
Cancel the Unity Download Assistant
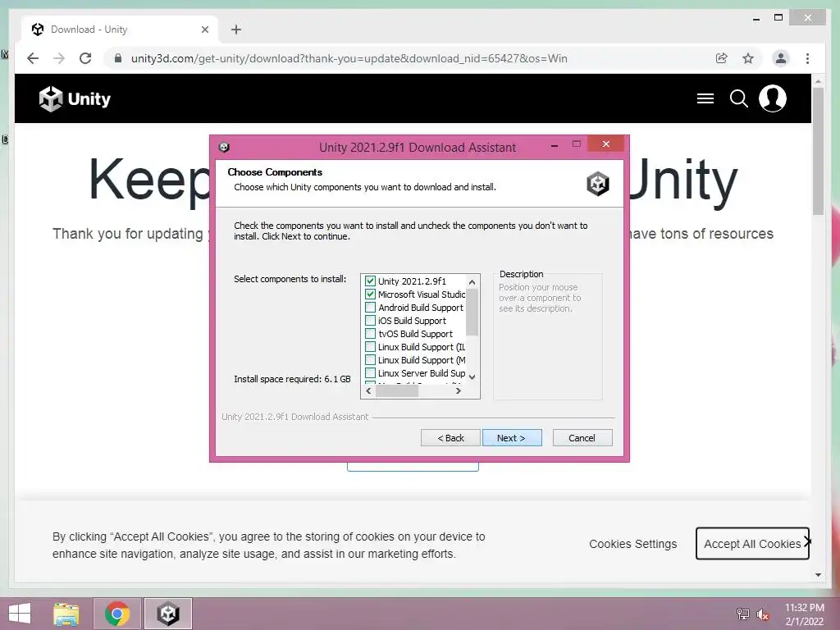582,438
